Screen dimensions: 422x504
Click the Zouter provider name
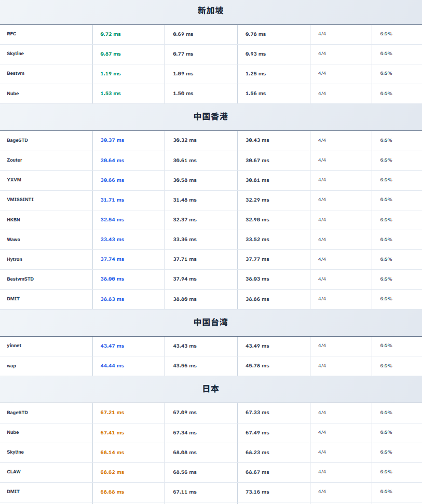pyautogui.click(x=15, y=160)
